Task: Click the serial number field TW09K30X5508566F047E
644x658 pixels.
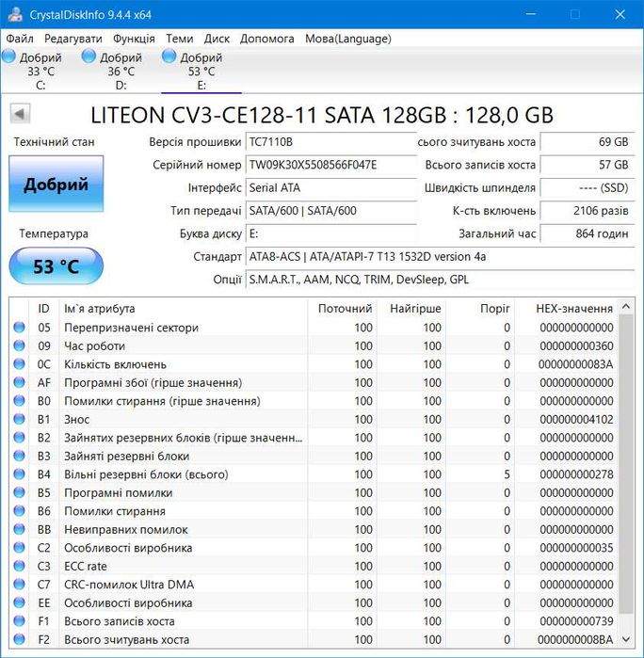Action: tap(330, 165)
